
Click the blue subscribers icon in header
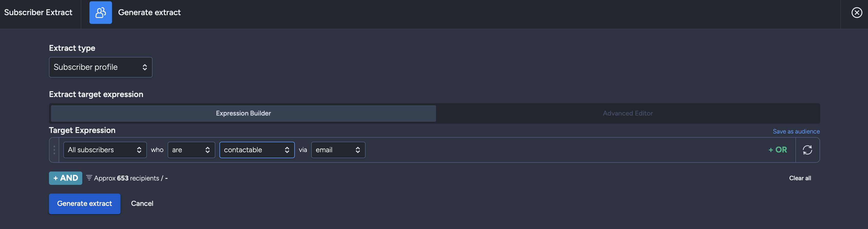point(100,13)
